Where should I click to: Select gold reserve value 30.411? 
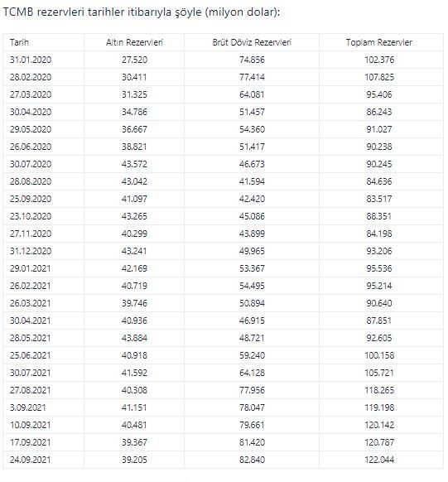pos(134,77)
